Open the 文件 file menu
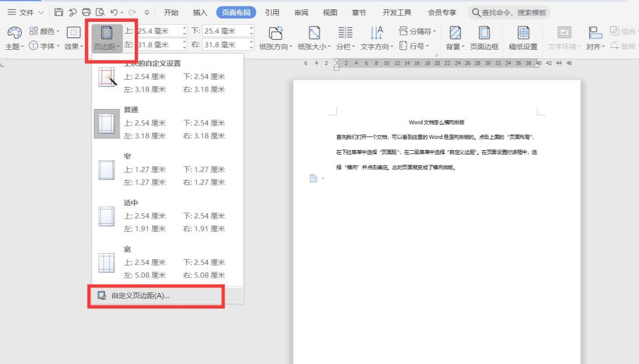This screenshot has width=639, height=364. point(26,12)
